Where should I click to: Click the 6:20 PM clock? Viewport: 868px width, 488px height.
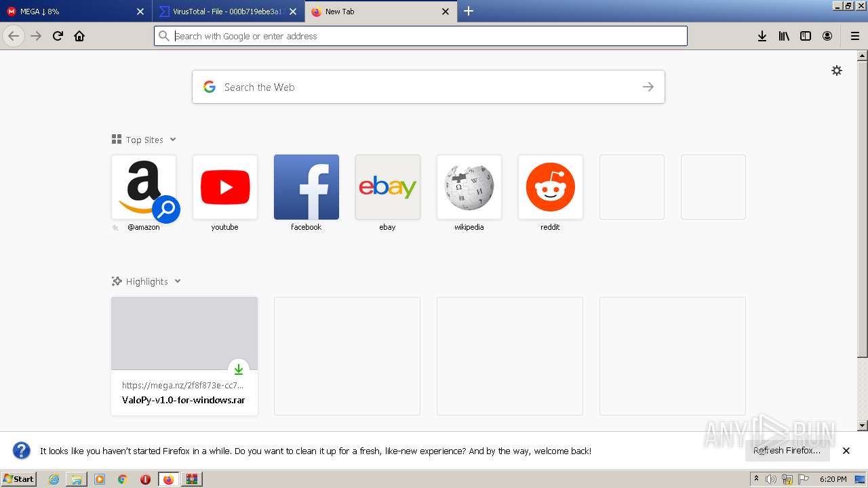coord(833,479)
